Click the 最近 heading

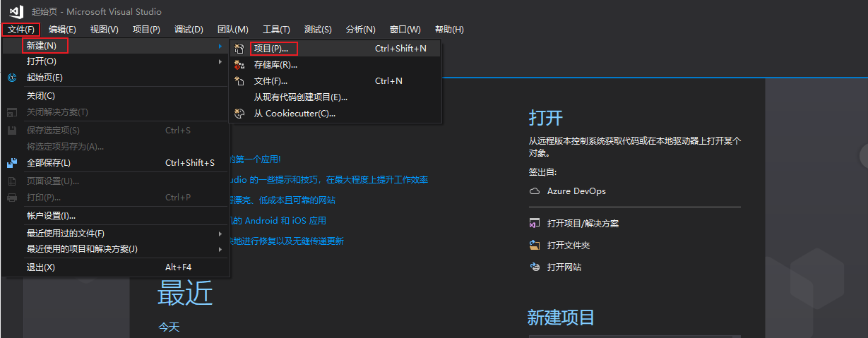click(185, 292)
